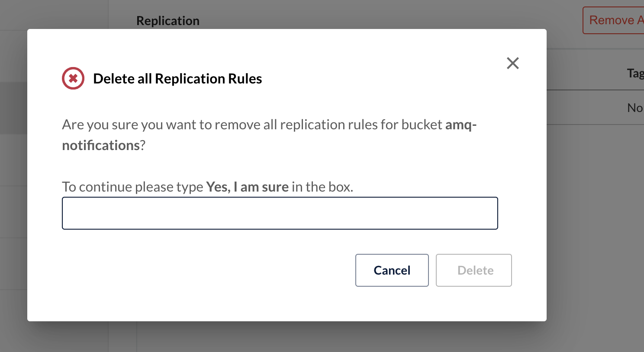This screenshot has width=644, height=352.
Task: Click the bold "Yes, I am sure" phrase
Action: [x=248, y=187]
